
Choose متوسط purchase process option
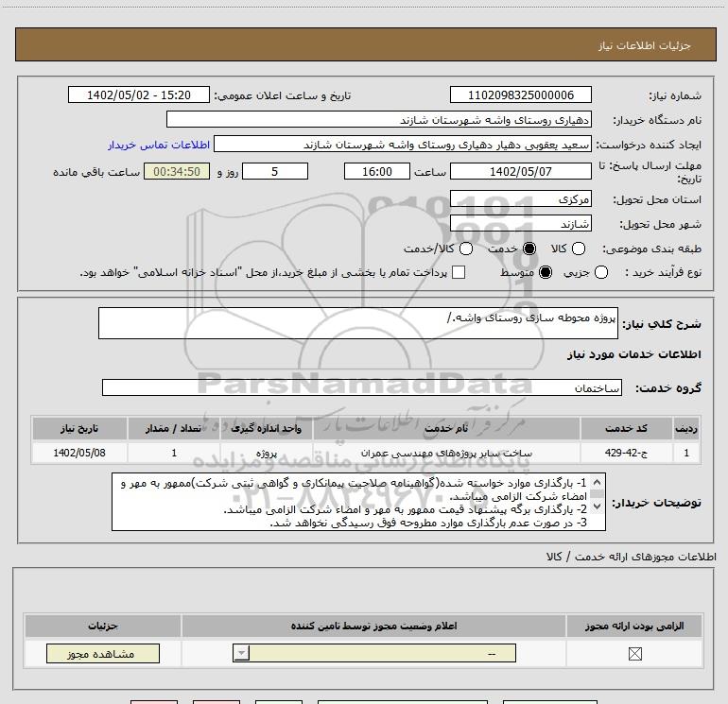(546, 272)
